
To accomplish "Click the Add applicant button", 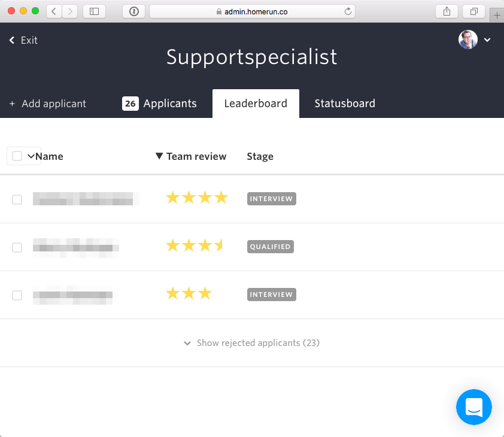I will click(48, 104).
